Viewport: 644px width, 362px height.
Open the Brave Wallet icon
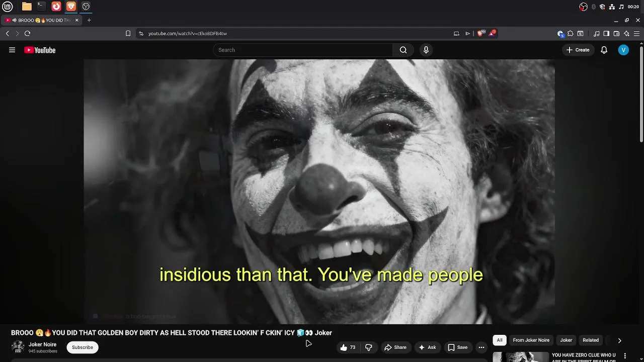(616, 34)
